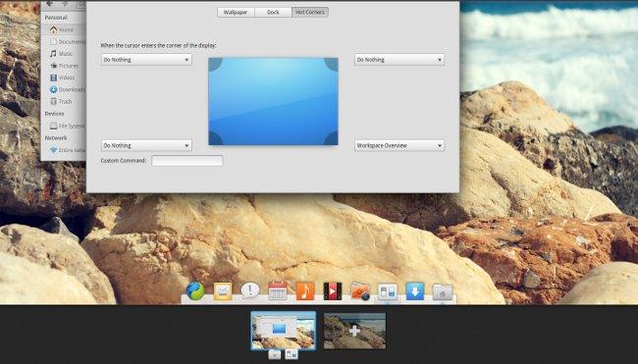Click Trash icon in Files sidebar
638x364 pixels.
[53, 101]
